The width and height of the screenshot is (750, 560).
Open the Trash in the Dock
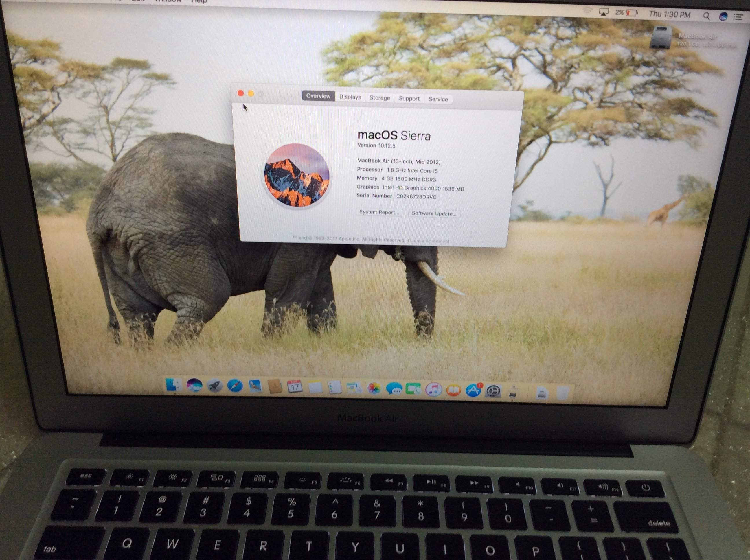pos(562,393)
